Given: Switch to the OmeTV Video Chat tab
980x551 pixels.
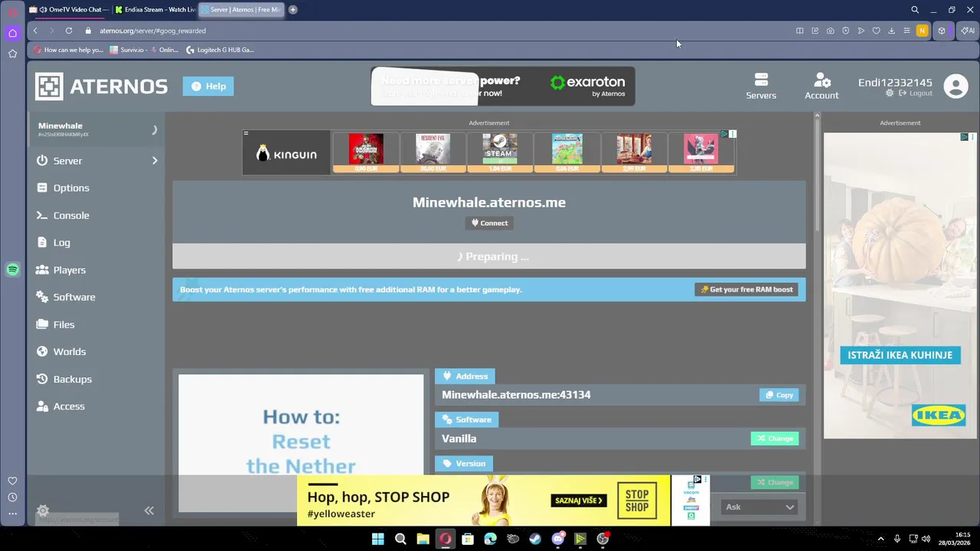Looking at the screenshot, I should click(69, 10).
